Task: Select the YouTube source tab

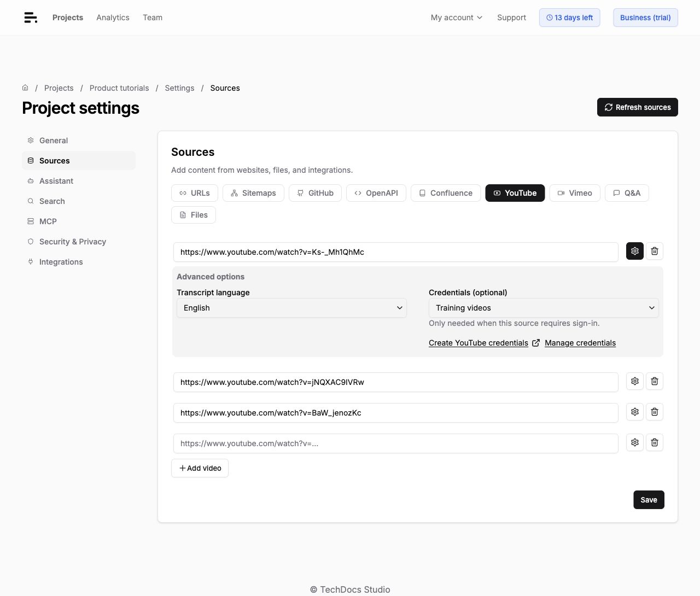Action: (x=515, y=193)
